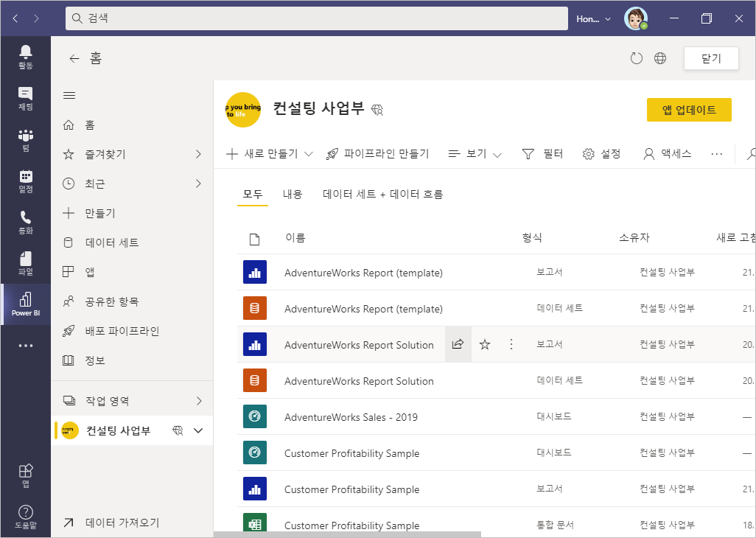Click the AdventureWorks Sales - 2019 dashboard icon

tap(254, 416)
